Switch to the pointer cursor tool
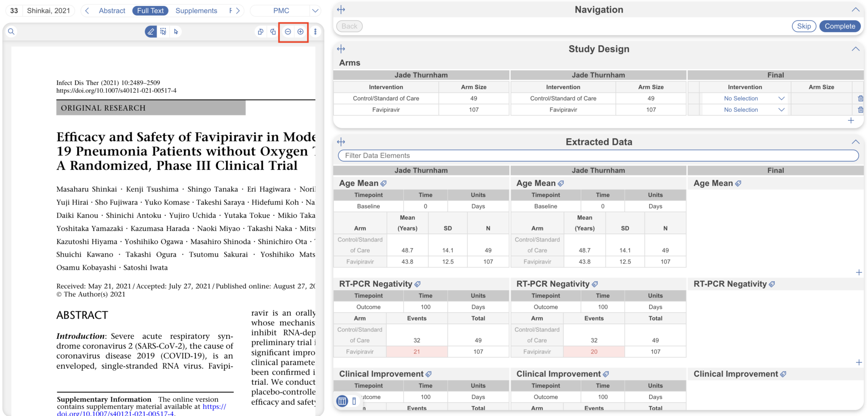 176,31
